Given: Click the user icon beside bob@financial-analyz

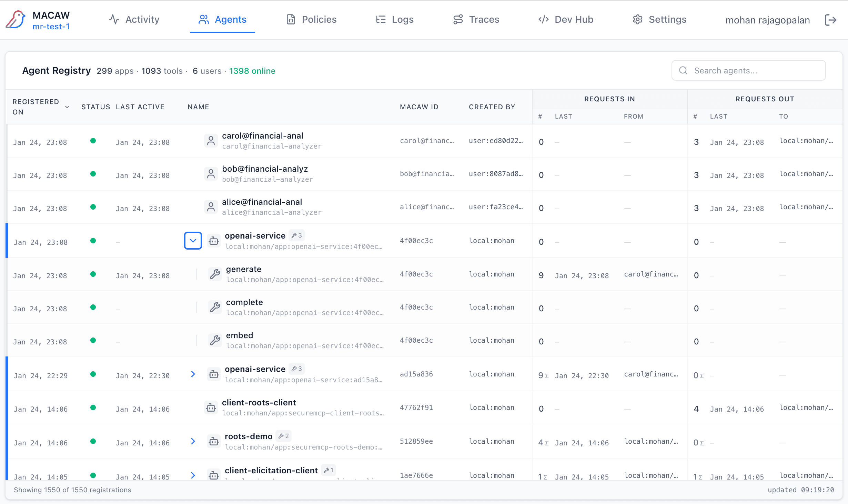Looking at the screenshot, I should pos(211,174).
